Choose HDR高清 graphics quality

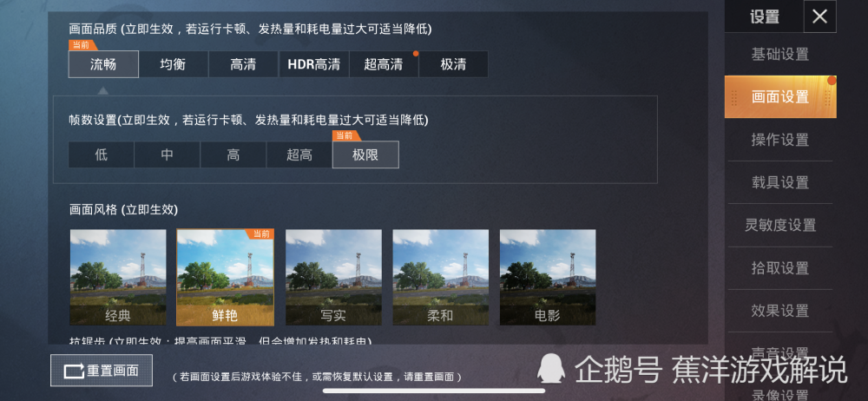[314, 64]
